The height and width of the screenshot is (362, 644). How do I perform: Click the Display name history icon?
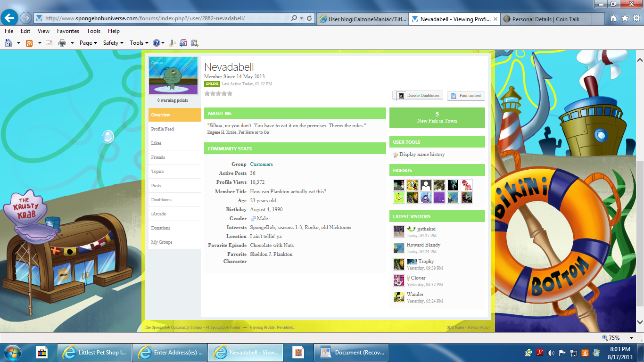pyautogui.click(x=396, y=155)
